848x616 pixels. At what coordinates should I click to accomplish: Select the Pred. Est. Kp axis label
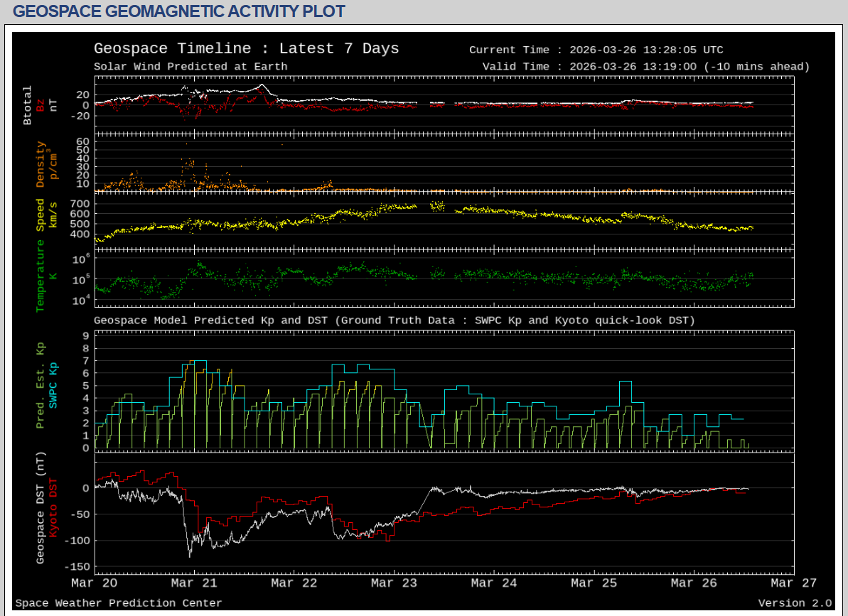(41, 385)
